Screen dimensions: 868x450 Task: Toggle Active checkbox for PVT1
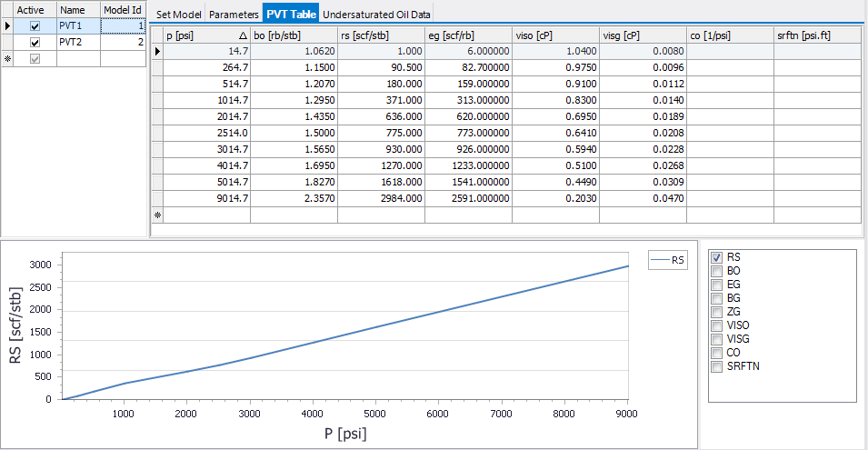coord(35,26)
